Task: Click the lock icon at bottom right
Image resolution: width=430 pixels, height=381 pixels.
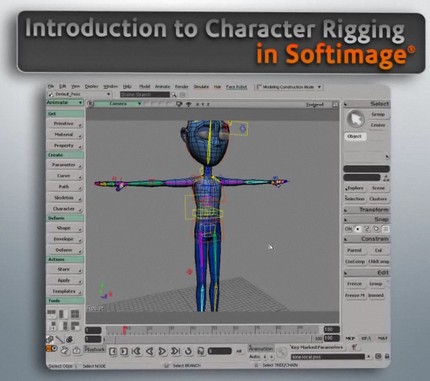Action: [387, 356]
